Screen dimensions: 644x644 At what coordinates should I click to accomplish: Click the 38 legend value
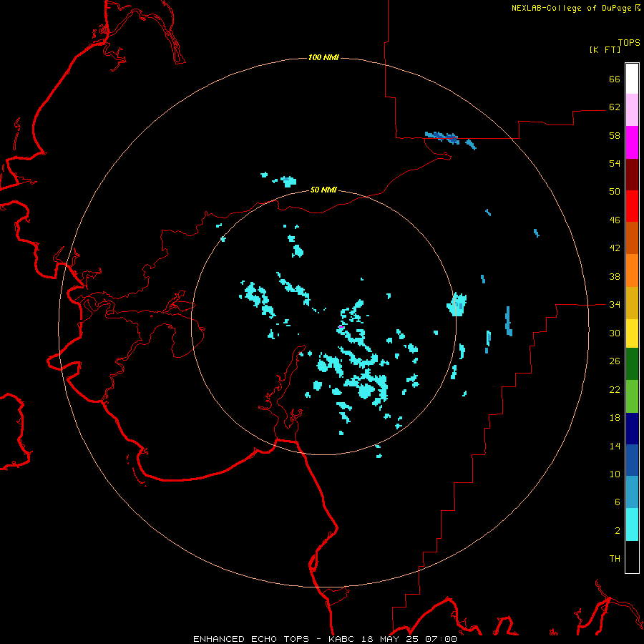point(615,277)
